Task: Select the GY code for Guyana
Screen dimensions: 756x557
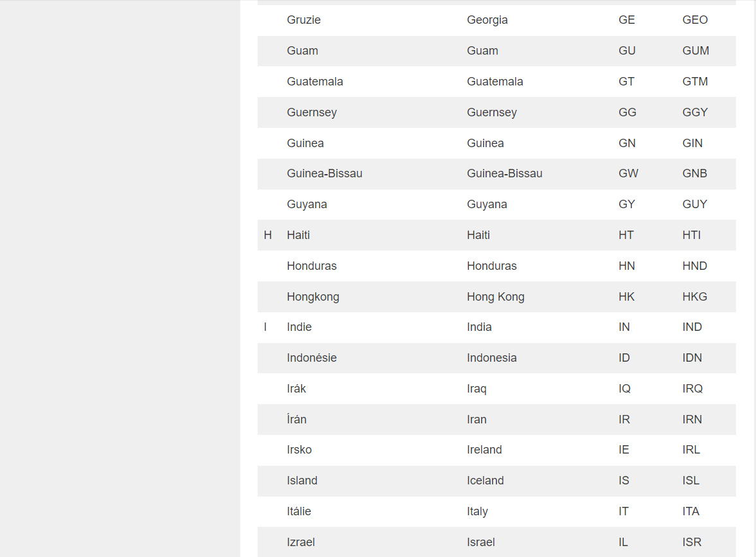Action: coord(626,204)
